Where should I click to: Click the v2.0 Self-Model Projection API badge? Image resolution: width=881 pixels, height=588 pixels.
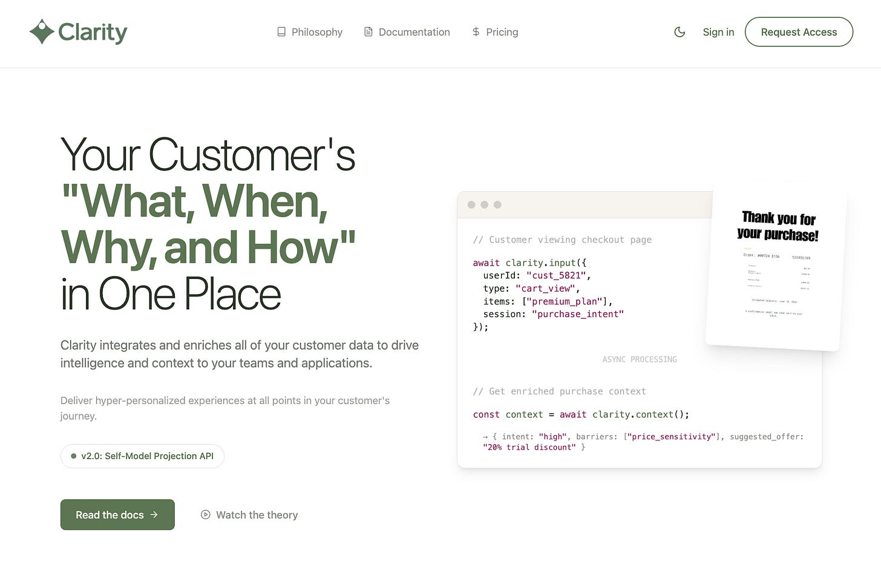142,456
